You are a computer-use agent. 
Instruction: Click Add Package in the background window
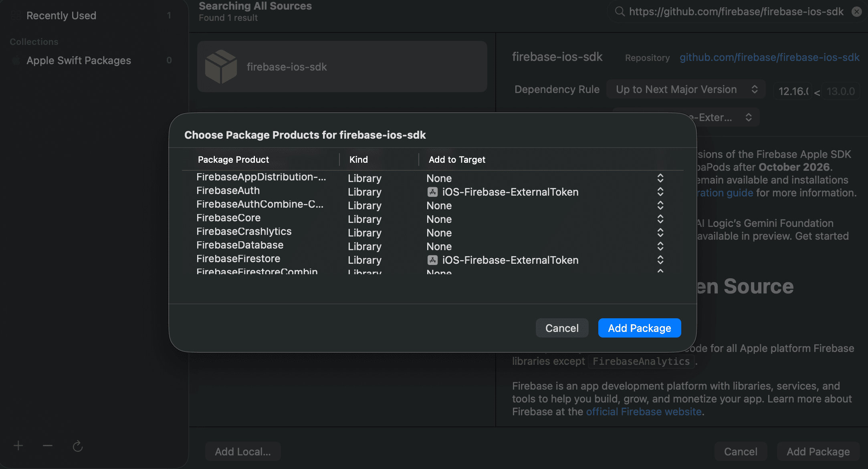coord(818,452)
